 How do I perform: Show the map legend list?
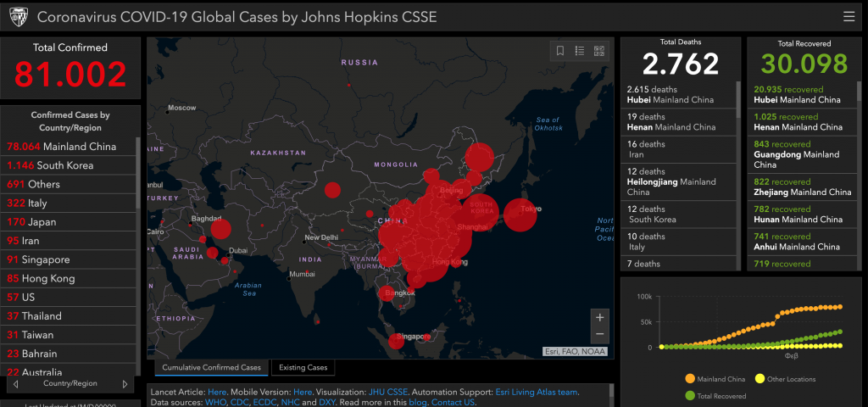[x=580, y=52]
